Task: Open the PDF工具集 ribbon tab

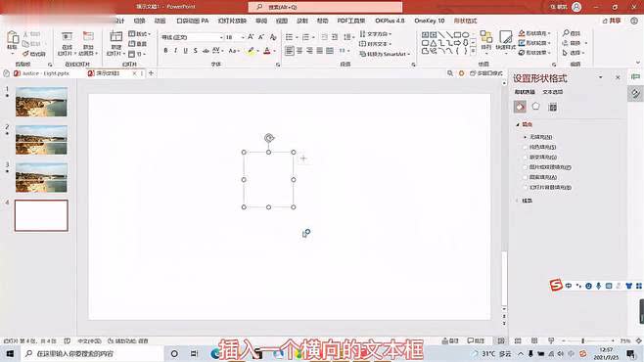Action: pyautogui.click(x=351, y=21)
